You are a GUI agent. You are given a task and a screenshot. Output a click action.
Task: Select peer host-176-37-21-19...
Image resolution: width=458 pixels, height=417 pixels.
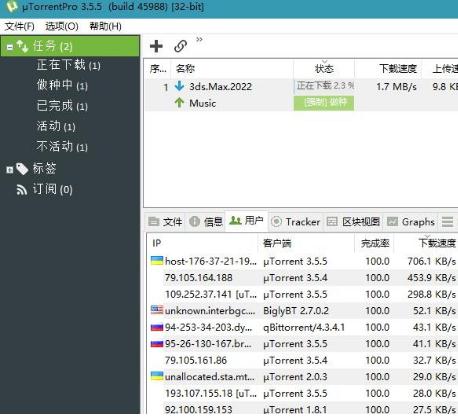303,261
